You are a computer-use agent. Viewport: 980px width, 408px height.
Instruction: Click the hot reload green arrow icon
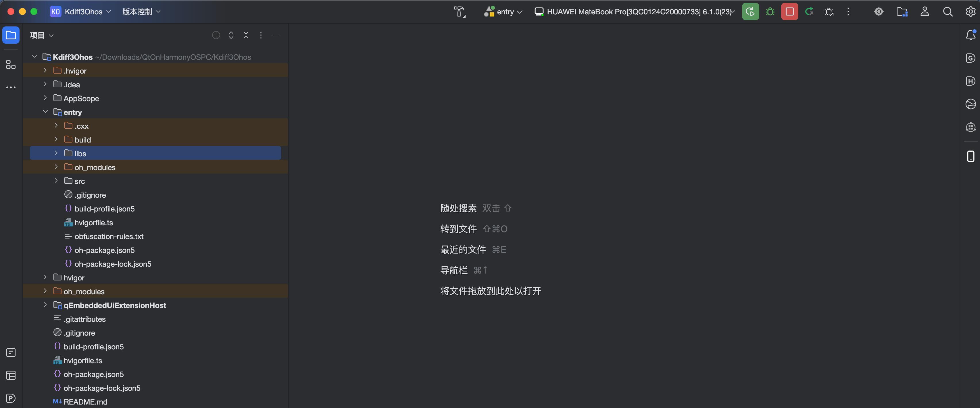click(809, 12)
